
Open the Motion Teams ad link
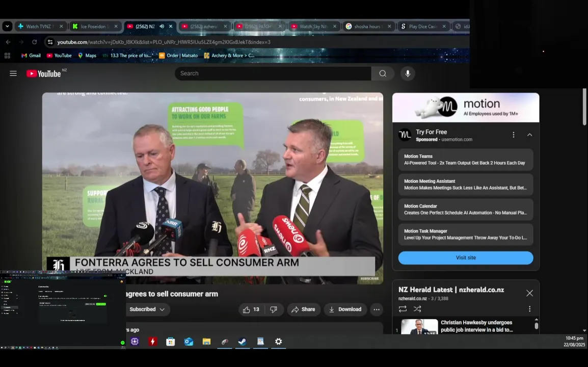tap(466, 160)
